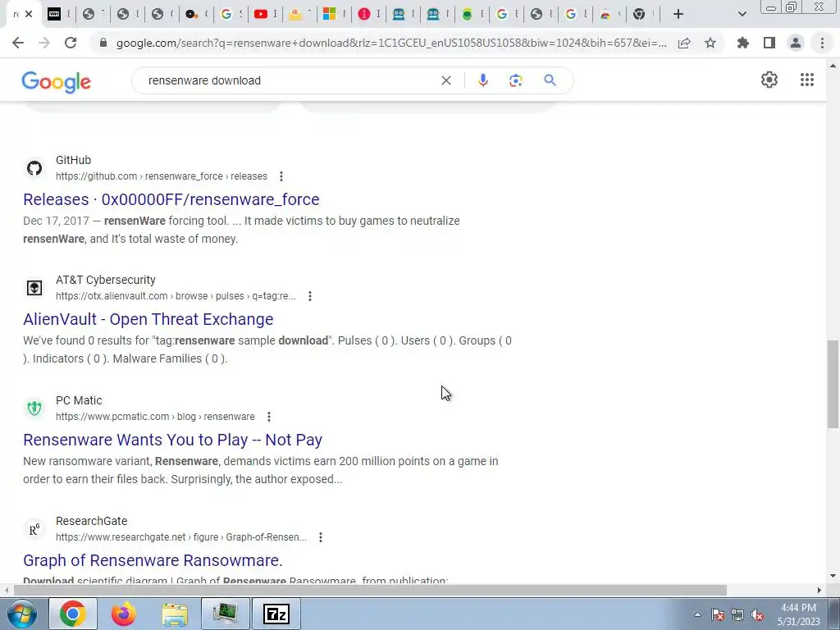Bookmark this page with the star icon

coord(710,43)
